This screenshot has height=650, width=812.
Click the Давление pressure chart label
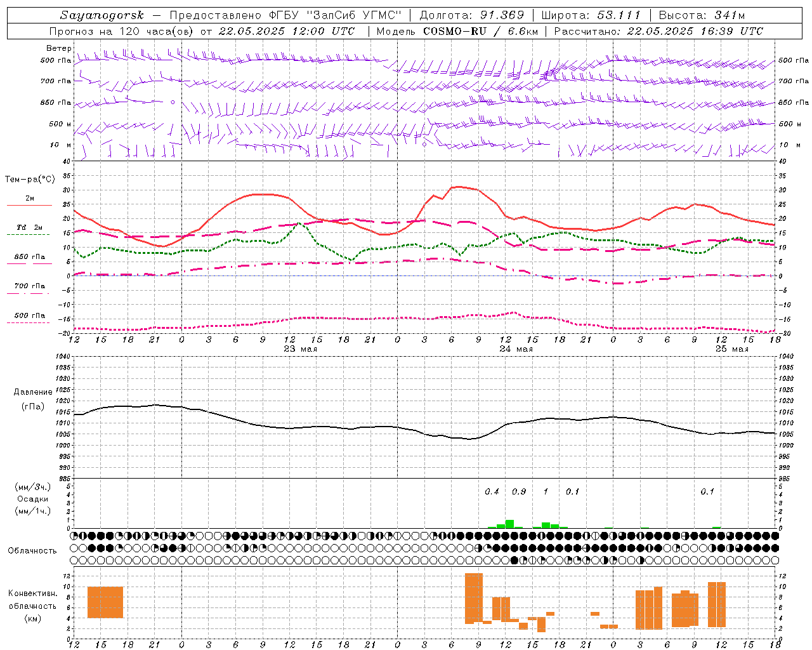click(33, 392)
